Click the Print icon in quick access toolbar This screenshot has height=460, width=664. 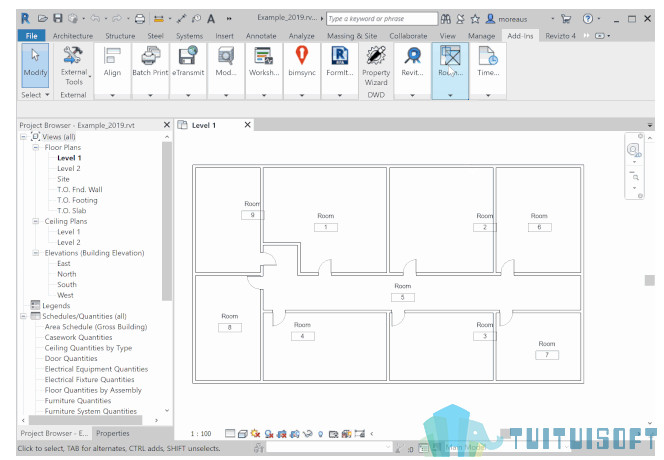coord(140,19)
